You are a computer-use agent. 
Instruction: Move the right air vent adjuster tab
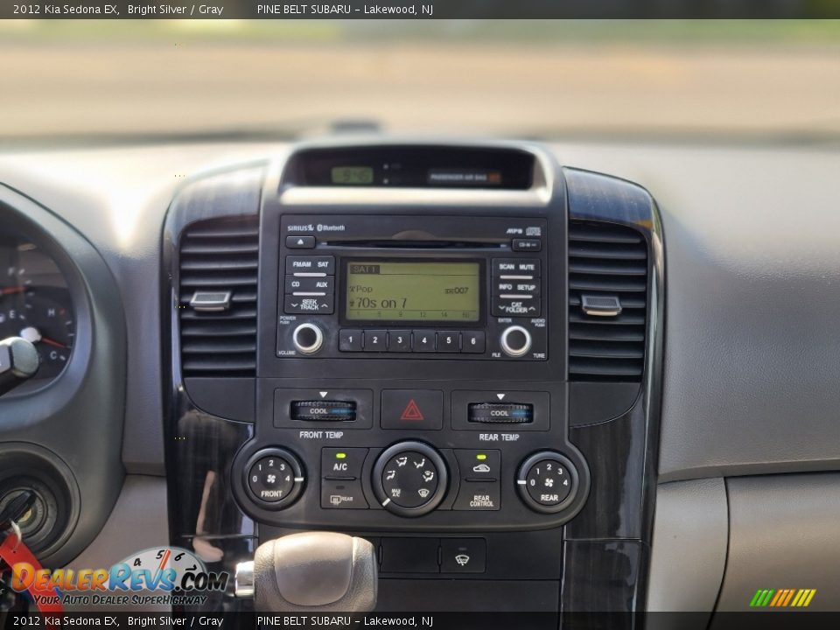601,304
